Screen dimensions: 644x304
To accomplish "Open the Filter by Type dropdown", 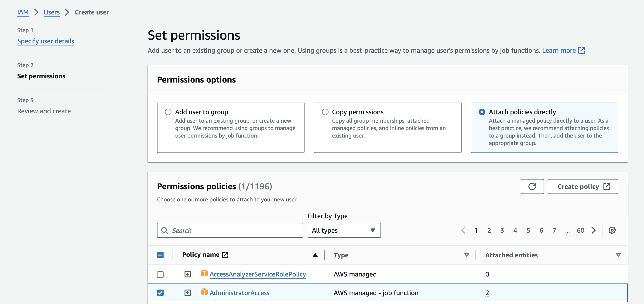I will tap(344, 230).
